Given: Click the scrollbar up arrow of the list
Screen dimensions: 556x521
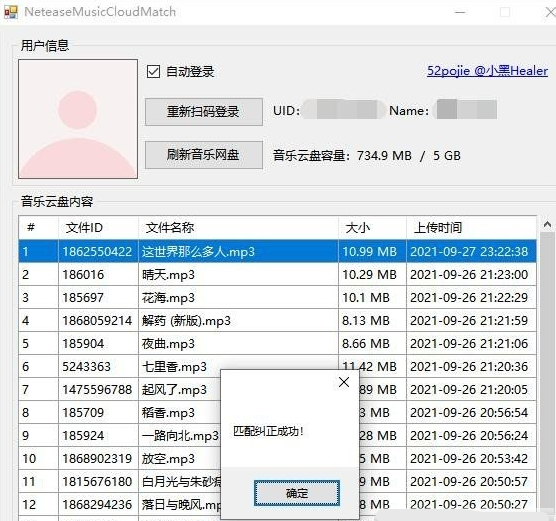Looking at the screenshot, I should pos(547,224).
